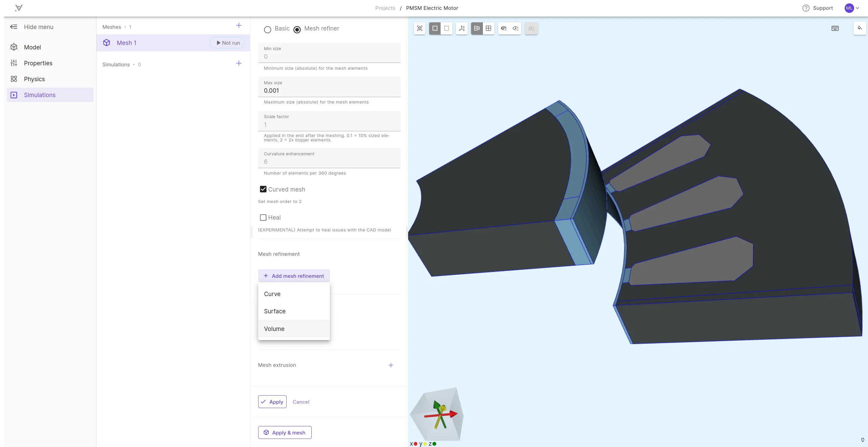Click the Properties sliders icon
Viewport: 868px width, 447px height.
[14, 63]
